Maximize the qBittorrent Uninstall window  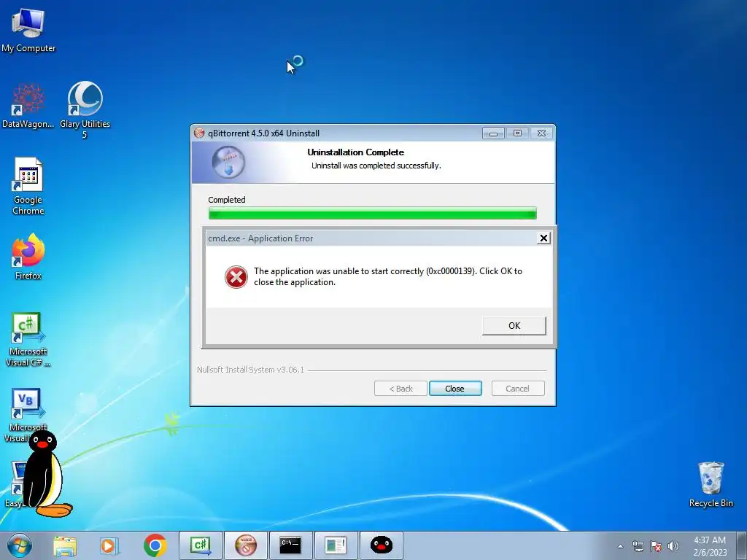click(517, 133)
